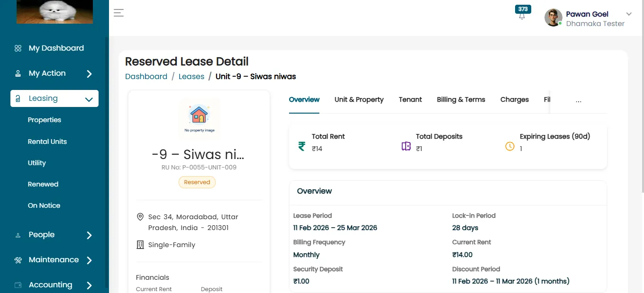
Task: Expand the Maintenance menu chevron
Action: [89, 260]
